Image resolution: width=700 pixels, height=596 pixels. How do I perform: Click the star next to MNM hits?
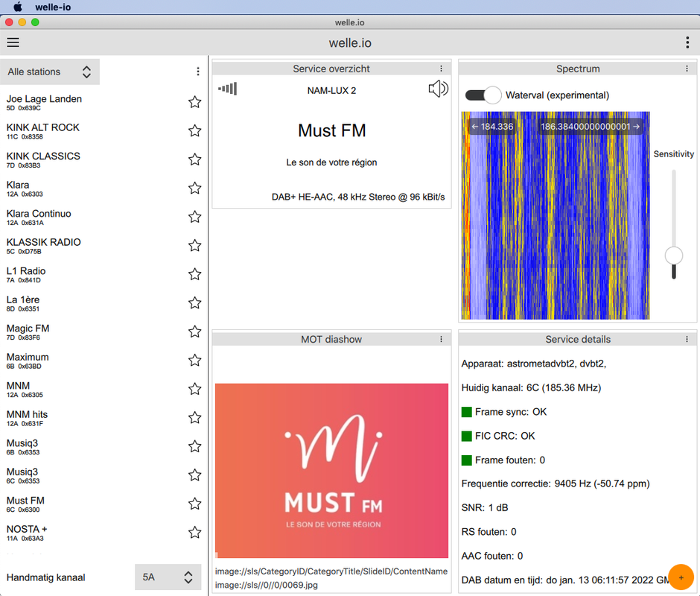194,417
